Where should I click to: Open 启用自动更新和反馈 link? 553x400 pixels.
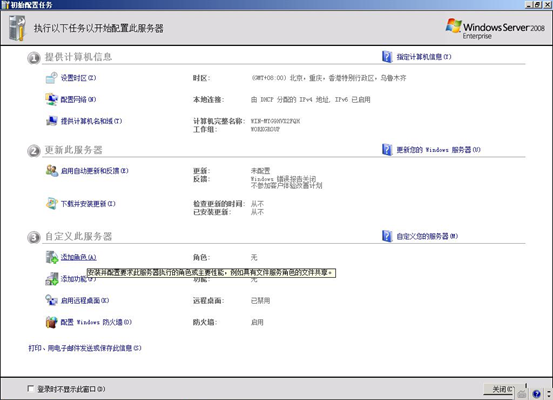(x=95, y=171)
